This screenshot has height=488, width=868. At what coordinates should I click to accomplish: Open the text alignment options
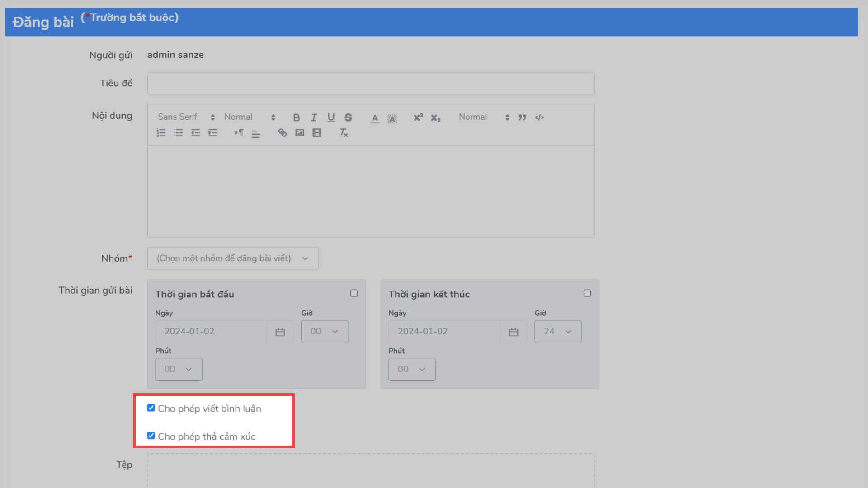pos(256,133)
